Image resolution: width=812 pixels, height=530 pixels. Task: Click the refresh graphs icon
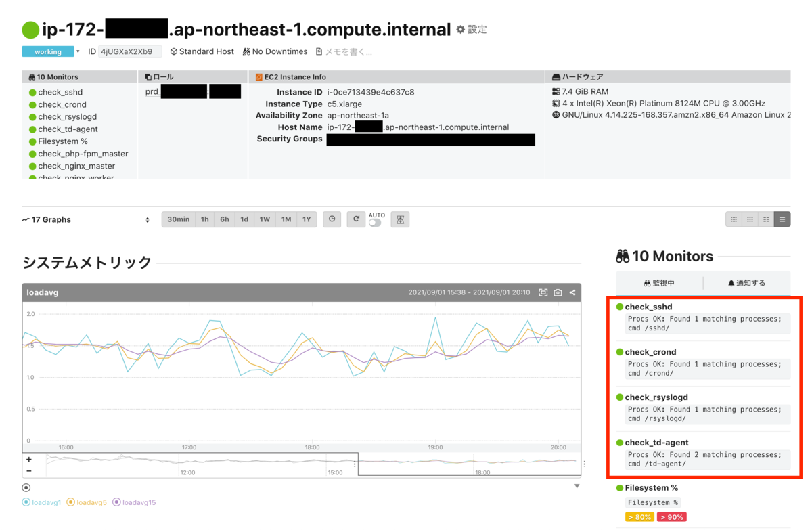[356, 219]
